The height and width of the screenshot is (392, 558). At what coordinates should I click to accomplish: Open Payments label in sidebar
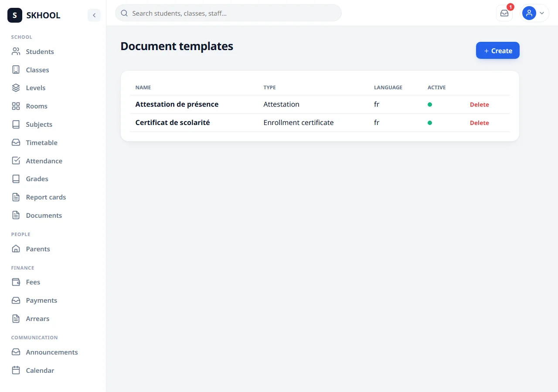coord(41,300)
